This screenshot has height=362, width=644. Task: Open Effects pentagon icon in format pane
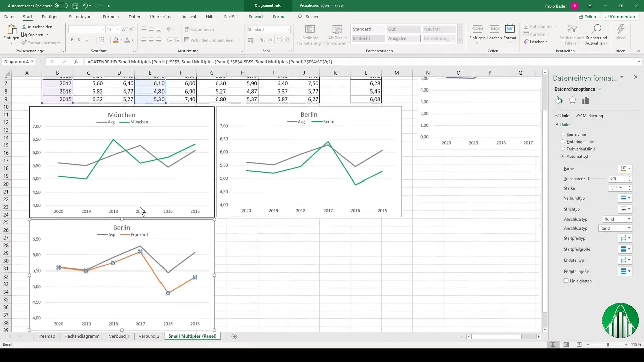click(572, 100)
